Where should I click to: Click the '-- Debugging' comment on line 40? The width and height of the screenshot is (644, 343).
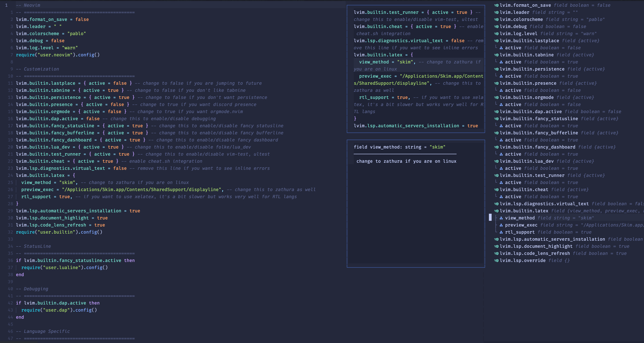[32, 289]
